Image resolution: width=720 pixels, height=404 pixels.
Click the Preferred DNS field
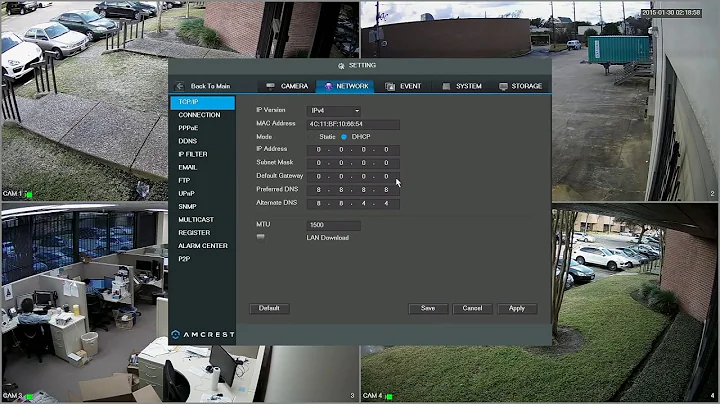coord(353,190)
